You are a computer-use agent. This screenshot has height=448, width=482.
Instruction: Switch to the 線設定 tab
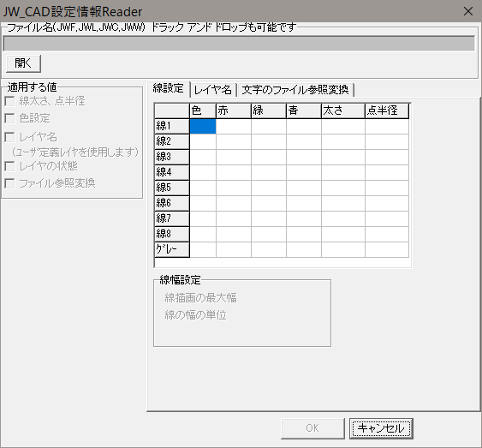tap(169, 88)
